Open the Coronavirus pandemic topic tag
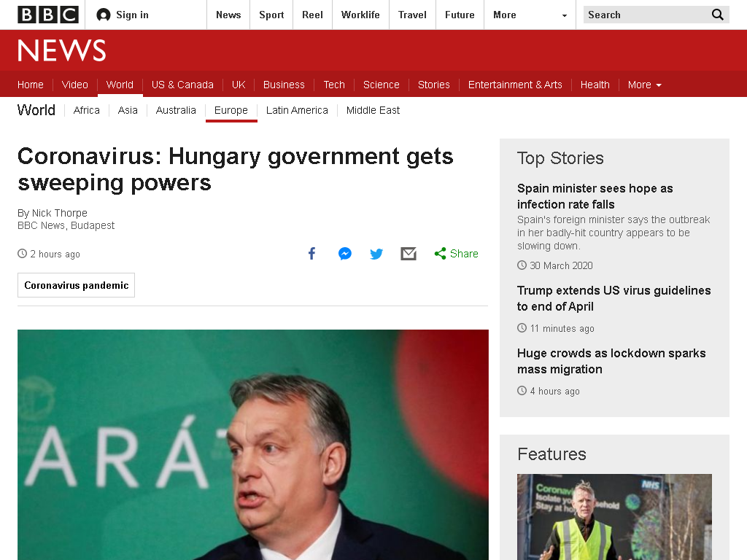This screenshot has width=747, height=560. click(76, 285)
